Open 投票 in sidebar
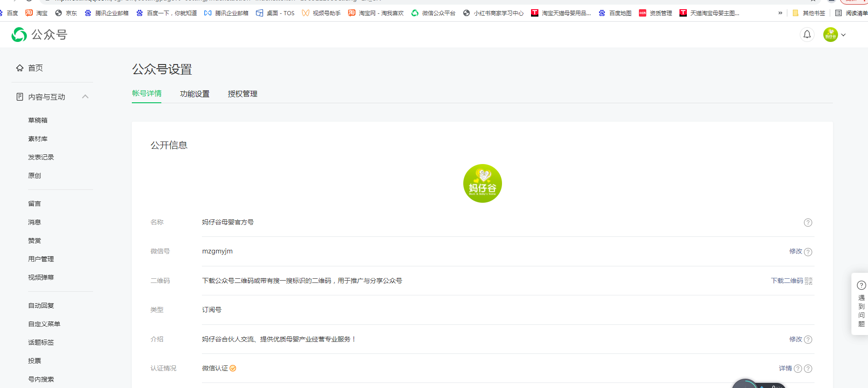Screen dimensions: 868x388 [x=35, y=361]
